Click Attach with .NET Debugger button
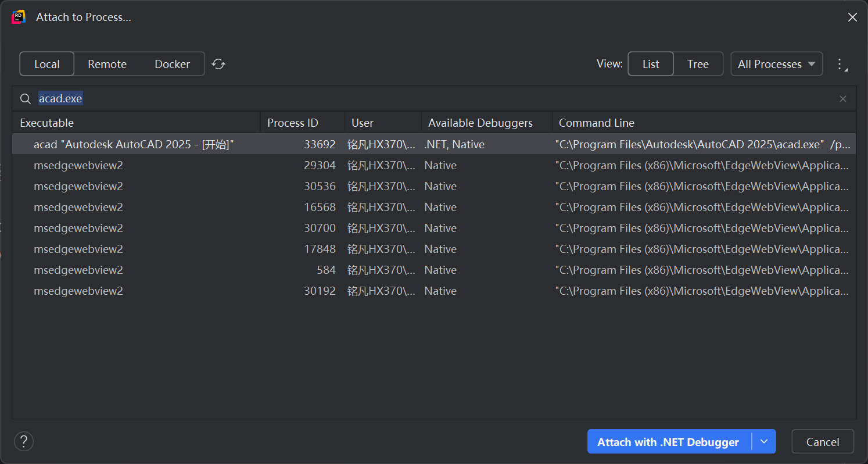The width and height of the screenshot is (868, 464). tap(669, 441)
